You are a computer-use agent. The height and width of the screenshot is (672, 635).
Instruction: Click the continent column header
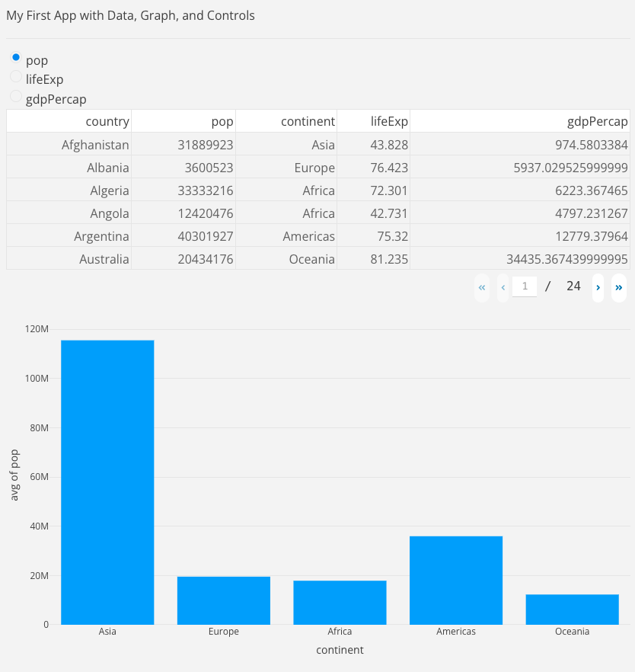[x=308, y=121]
